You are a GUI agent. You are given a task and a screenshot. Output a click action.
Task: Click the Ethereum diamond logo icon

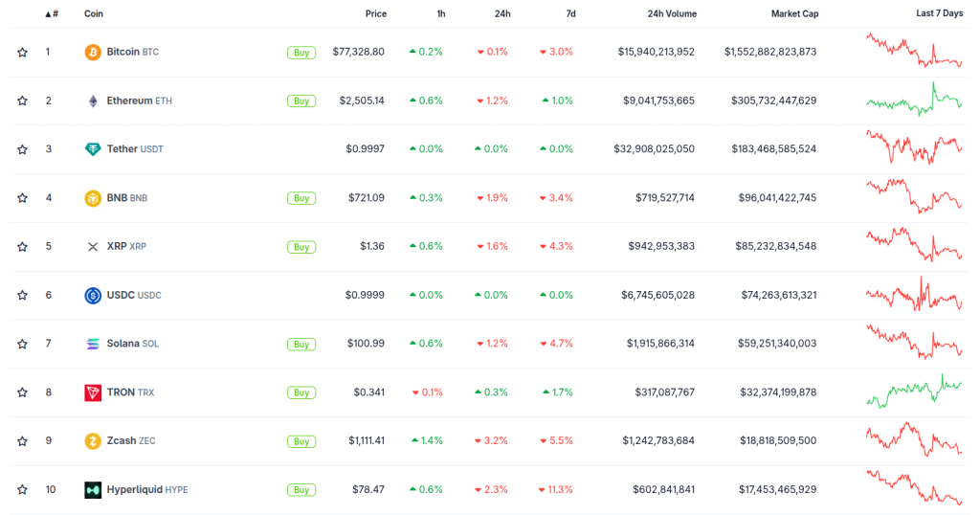(93, 101)
